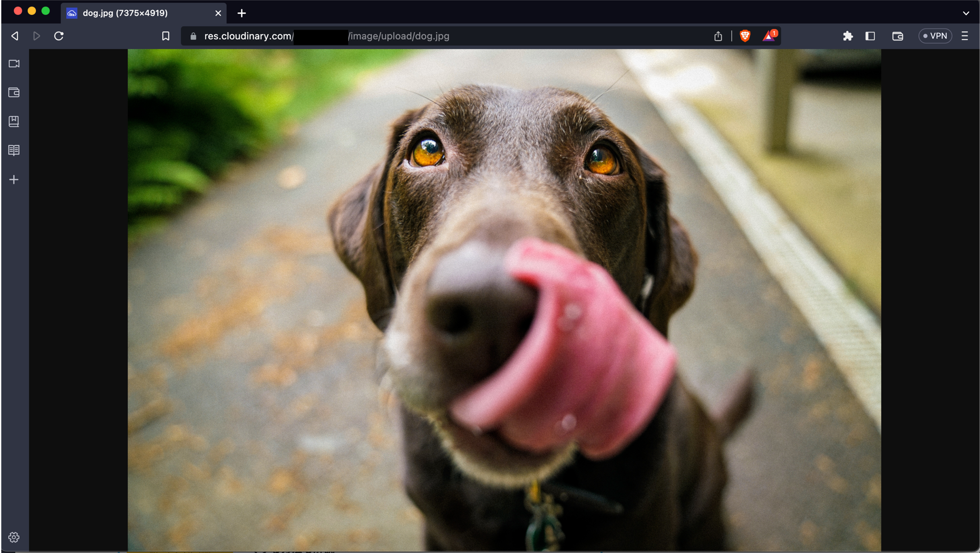Open the main hamburger menu
This screenshot has height=553, width=980.
965,36
